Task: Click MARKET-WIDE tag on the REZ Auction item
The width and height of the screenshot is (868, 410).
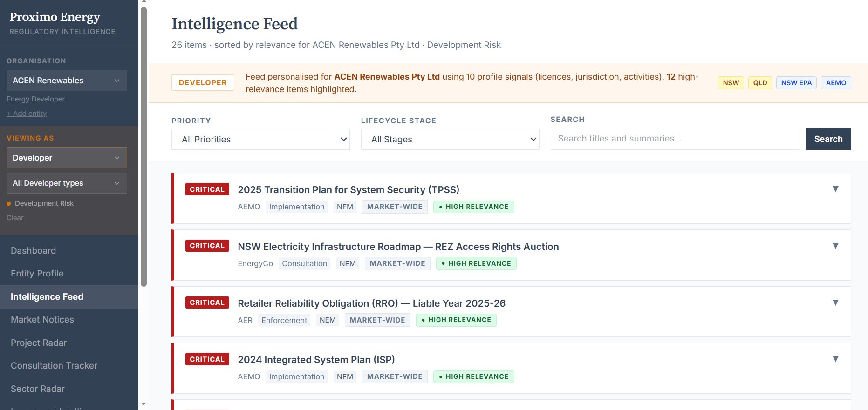Action: tap(397, 263)
